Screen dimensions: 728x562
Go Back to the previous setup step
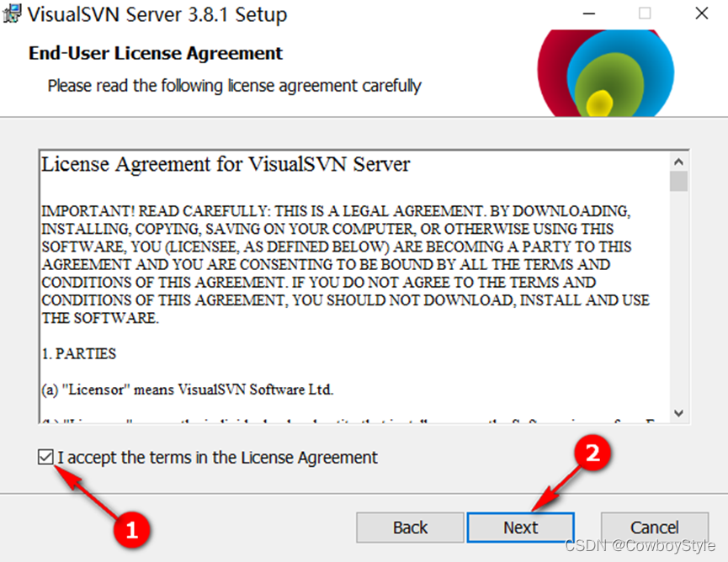click(x=410, y=528)
